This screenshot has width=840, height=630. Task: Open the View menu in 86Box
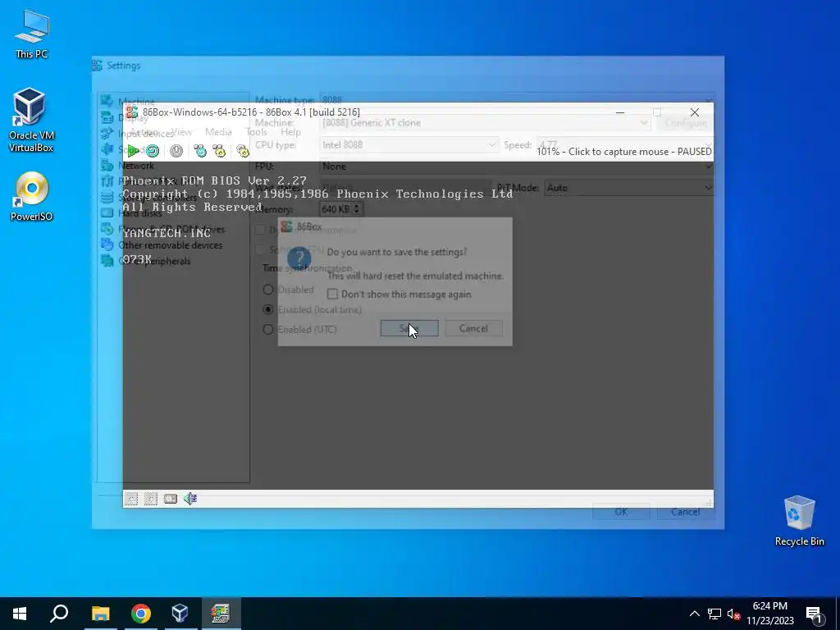pyautogui.click(x=181, y=132)
